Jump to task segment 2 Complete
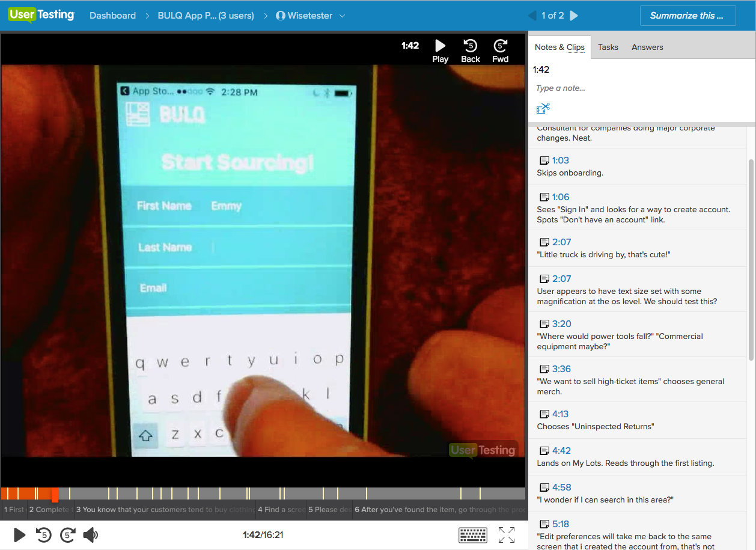Screen dimensions: 756x550 (50, 510)
